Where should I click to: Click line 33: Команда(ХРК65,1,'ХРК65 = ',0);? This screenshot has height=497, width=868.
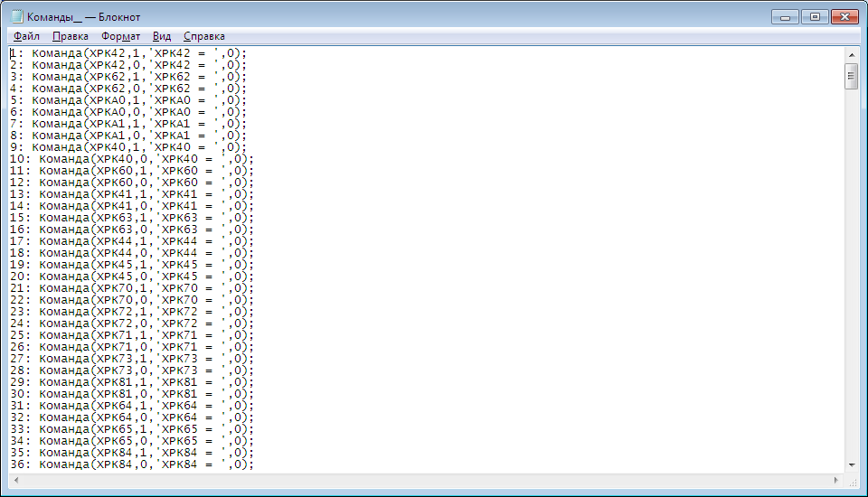[132, 429]
